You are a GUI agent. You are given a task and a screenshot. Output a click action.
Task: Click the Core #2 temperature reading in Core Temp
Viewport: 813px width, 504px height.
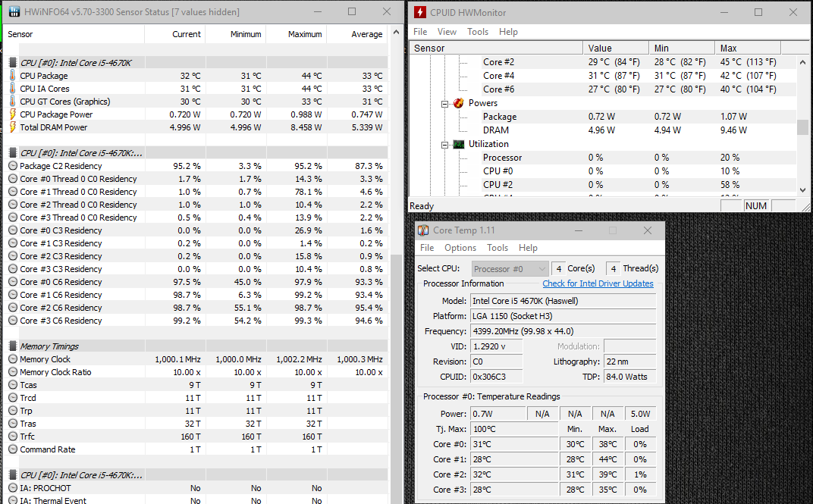click(514, 474)
